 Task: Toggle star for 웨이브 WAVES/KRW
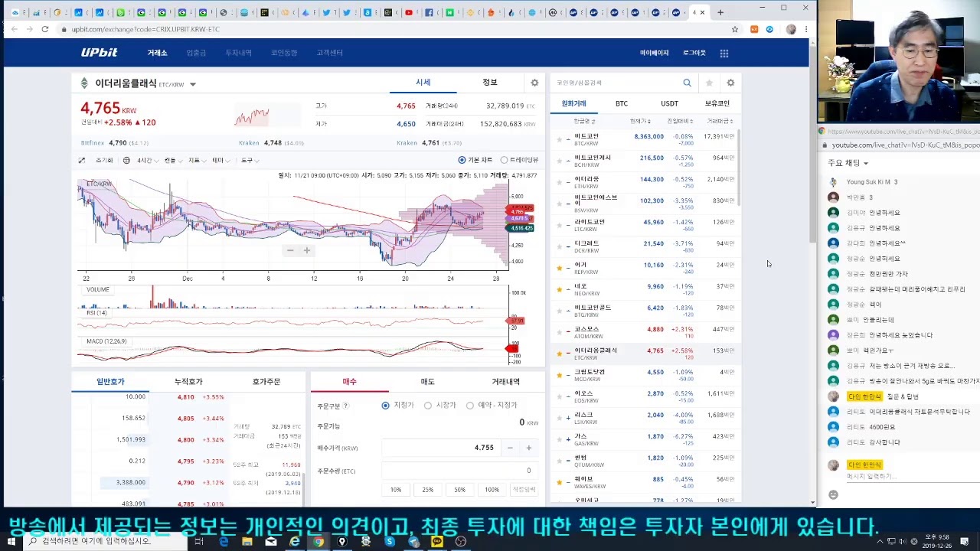[559, 482]
